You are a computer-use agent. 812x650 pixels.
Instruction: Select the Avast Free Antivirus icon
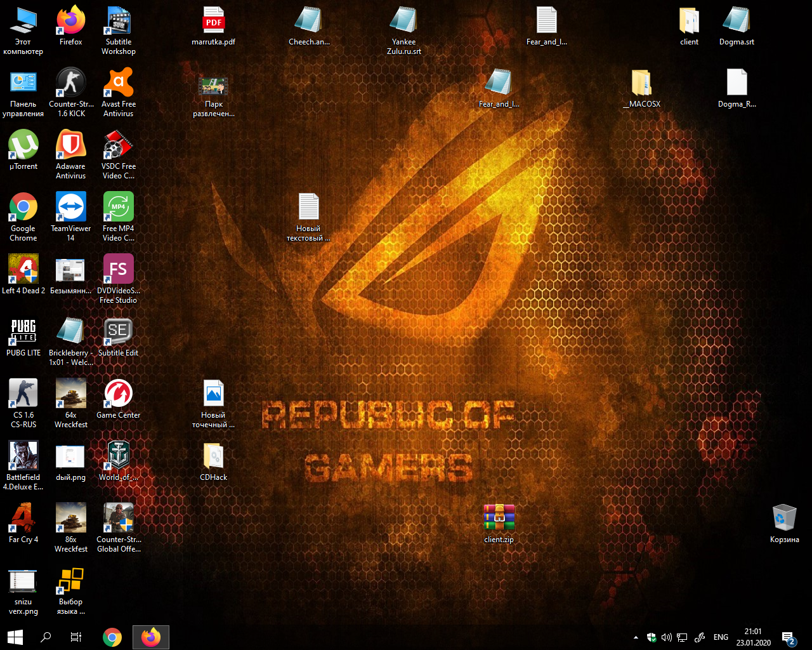[119, 92]
